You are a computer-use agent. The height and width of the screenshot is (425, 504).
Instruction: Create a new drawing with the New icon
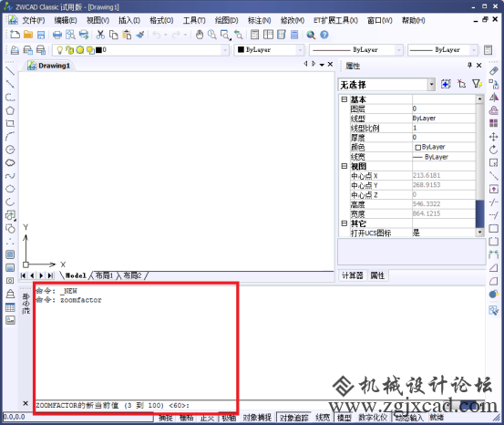[15, 35]
